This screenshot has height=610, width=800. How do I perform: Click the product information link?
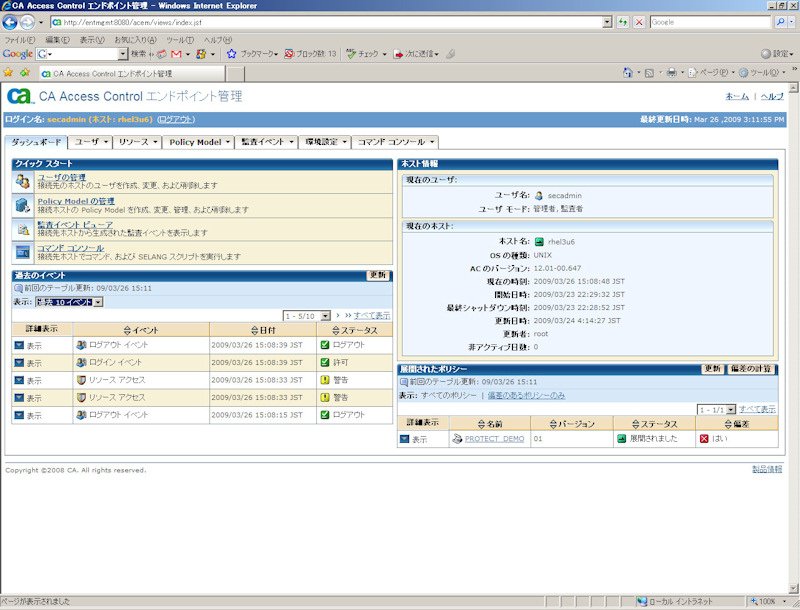[767, 469]
